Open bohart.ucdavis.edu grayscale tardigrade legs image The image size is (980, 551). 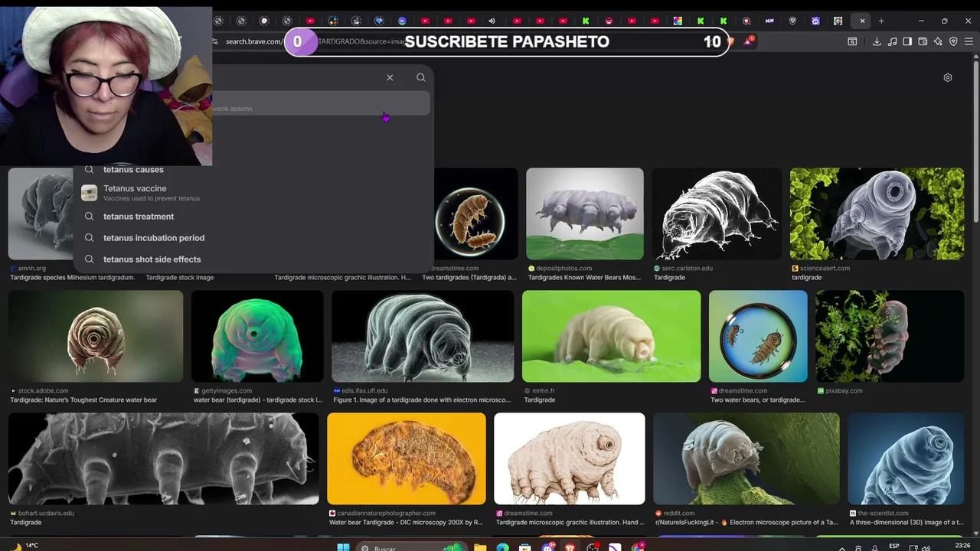(164, 459)
